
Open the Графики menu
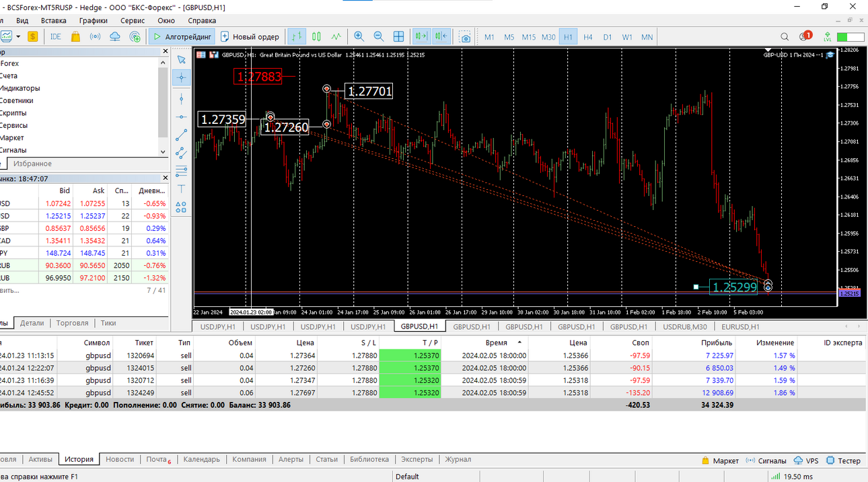93,21
